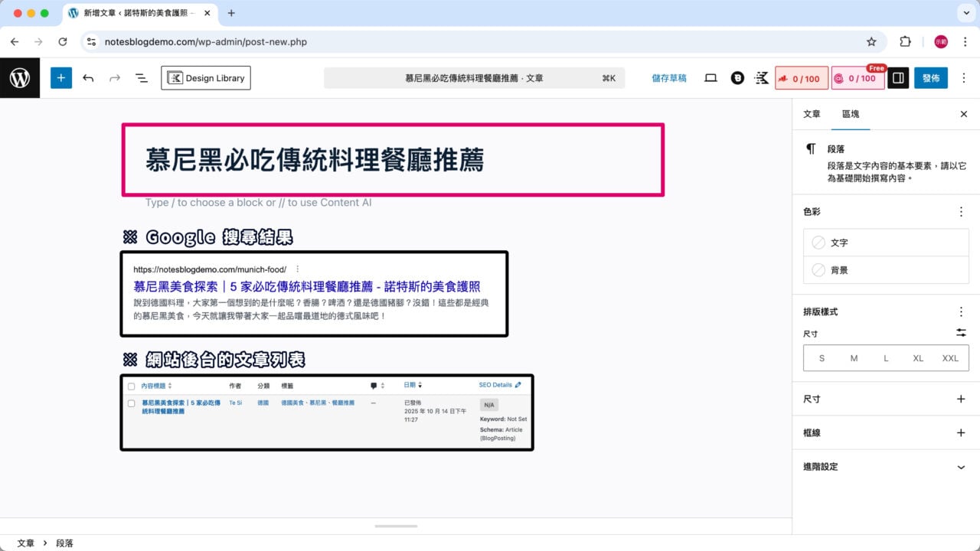980x551 pixels.
Task: Open the document overview list icon
Action: point(140,77)
